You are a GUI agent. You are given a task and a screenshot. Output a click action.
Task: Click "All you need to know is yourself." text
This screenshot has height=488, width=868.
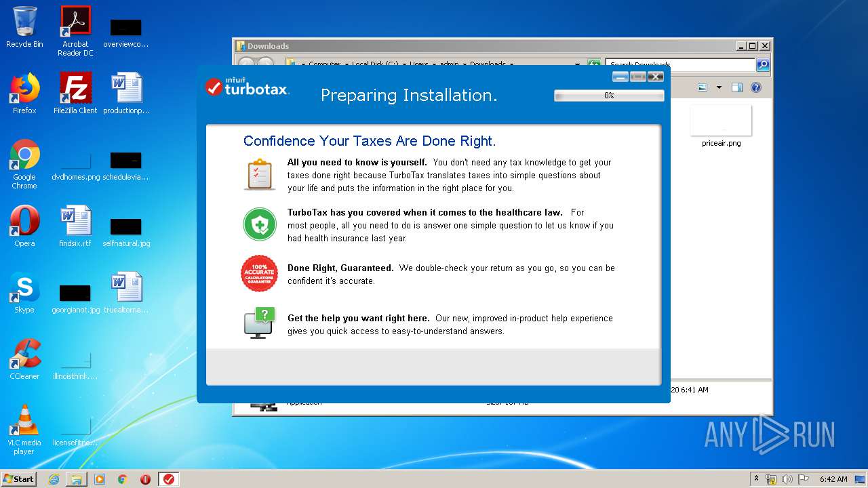coord(357,163)
